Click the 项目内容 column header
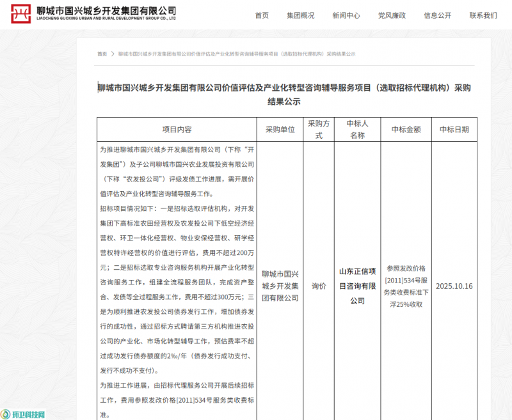 177,129
